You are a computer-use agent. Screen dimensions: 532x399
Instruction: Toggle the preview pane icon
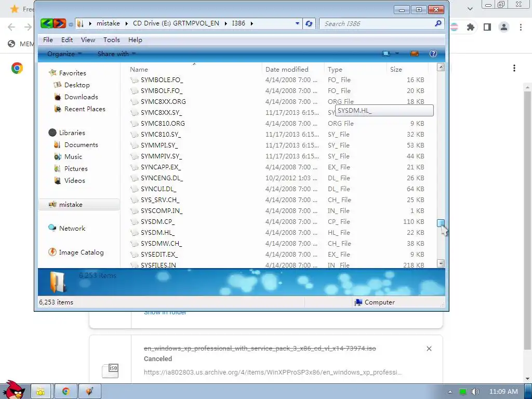pyautogui.click(x=414, y=54)
